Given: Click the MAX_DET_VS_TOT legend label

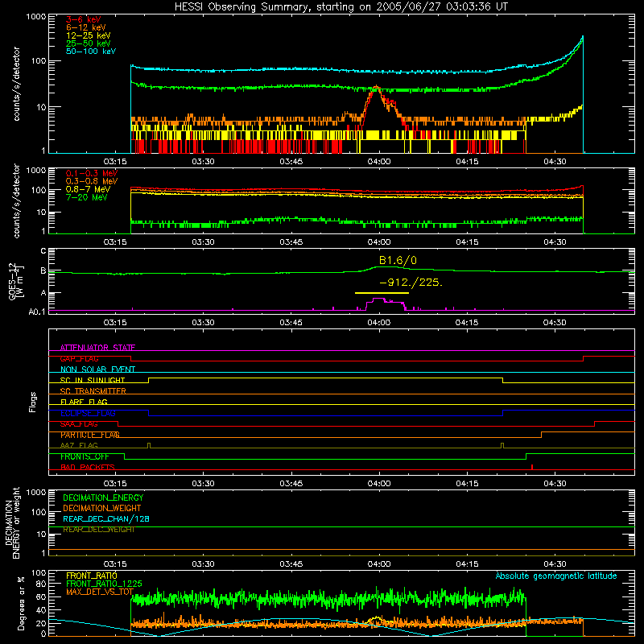Looking at the screenshot, I should 100,592.
